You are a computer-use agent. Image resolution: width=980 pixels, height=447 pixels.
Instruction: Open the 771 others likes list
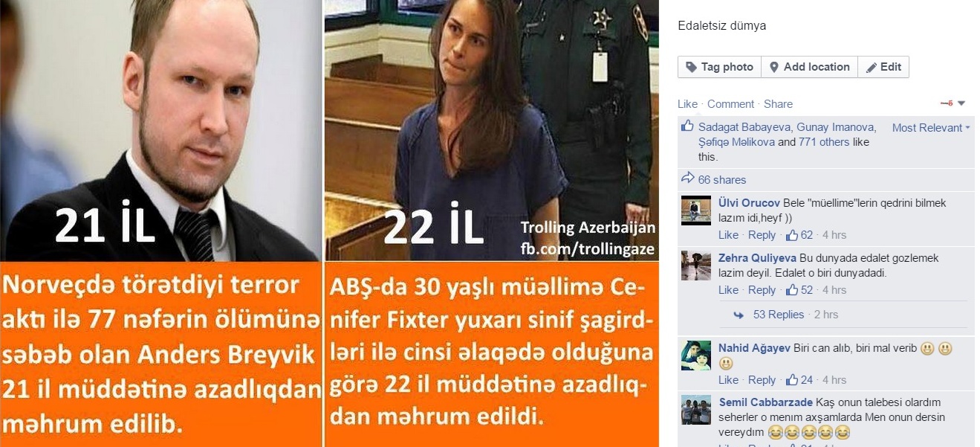click(824, 142)
